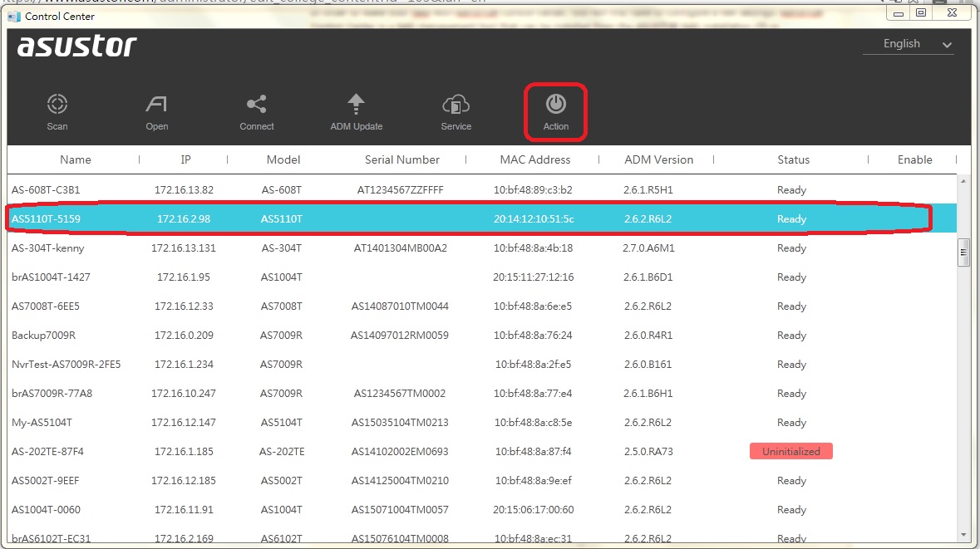Click the Uninitialized status badge
This screenshot has height=549, width=980.
pos(791,452)
